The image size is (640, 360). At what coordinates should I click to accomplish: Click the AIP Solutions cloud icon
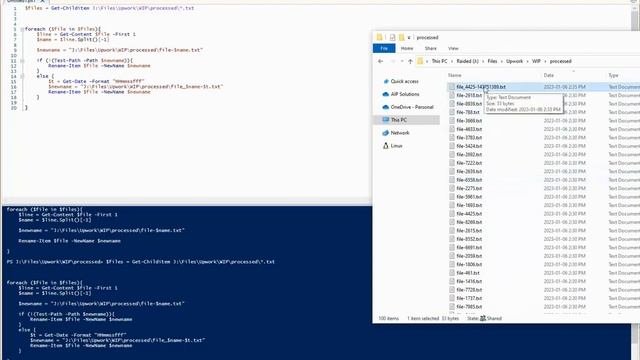[x=385, y=94]
